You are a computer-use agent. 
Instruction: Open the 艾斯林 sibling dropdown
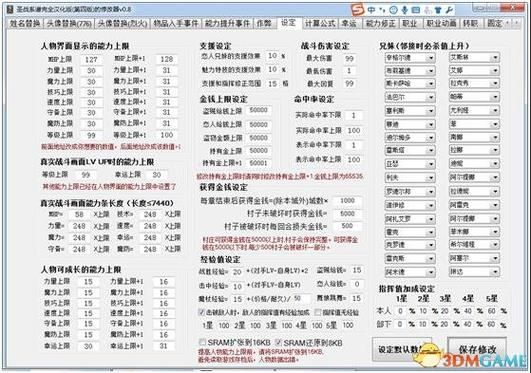point(474,57)
